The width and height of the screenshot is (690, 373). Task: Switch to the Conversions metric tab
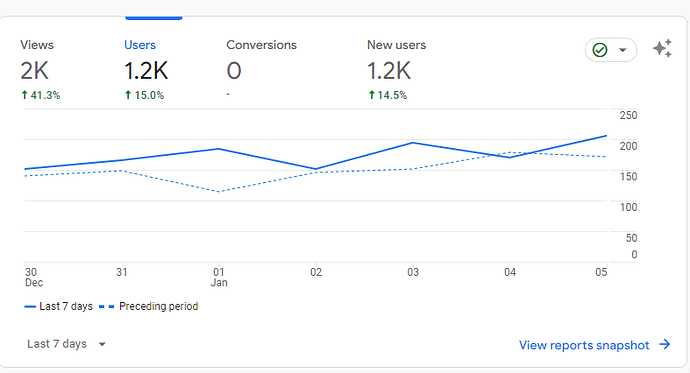click(261, 69)
